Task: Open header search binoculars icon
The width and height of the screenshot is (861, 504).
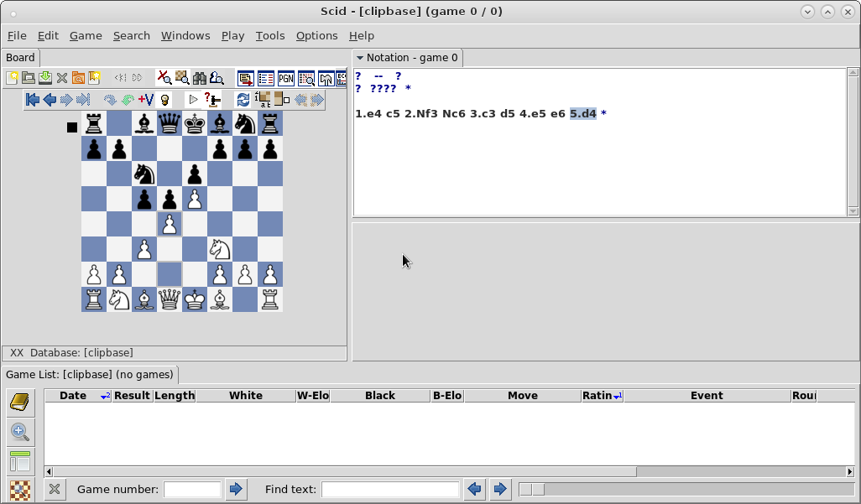Action: (200, 78)
